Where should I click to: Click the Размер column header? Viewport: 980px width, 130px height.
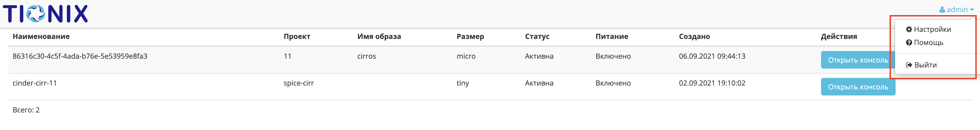[470, 36]
